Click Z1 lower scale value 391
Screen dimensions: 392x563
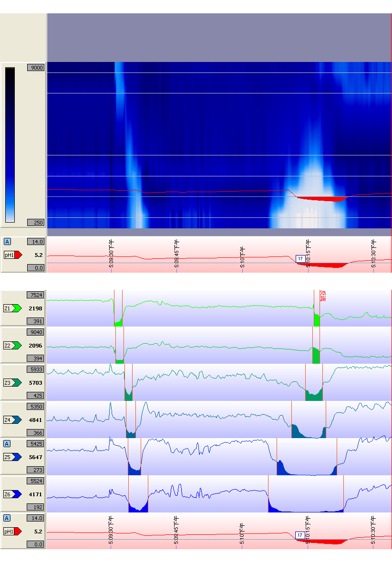click(x=36, y=321)
